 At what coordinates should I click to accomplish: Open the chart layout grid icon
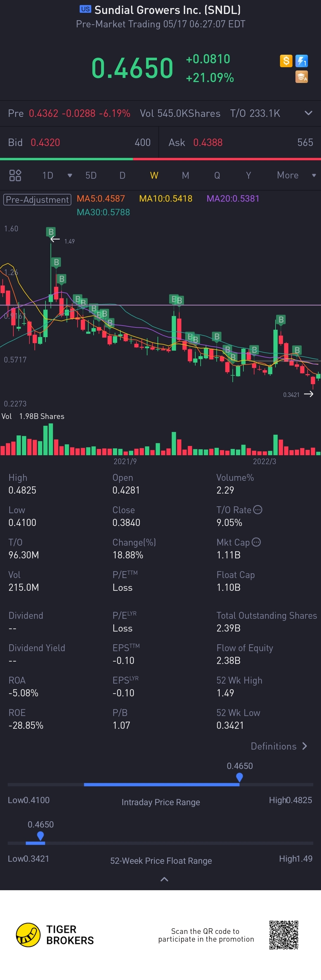click(15, 175)
